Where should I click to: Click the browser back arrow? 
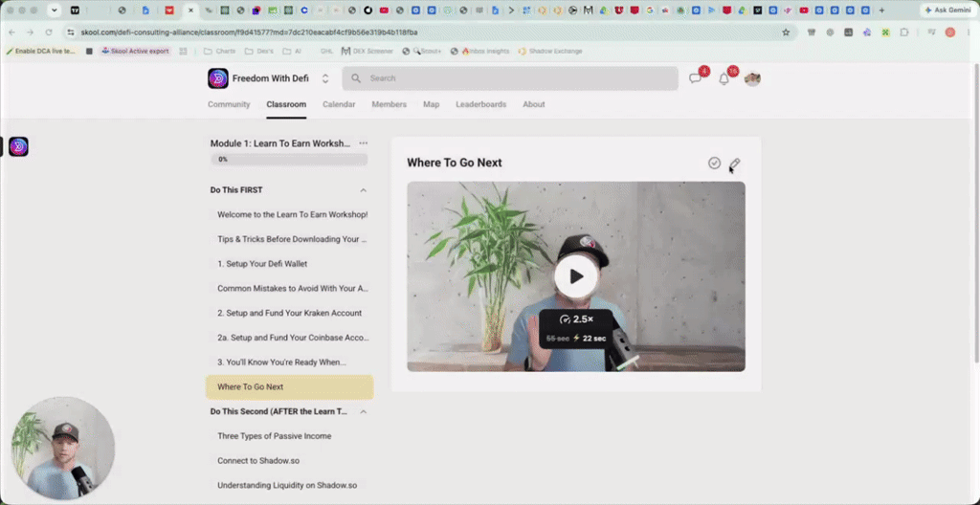(x=11, y=33)
